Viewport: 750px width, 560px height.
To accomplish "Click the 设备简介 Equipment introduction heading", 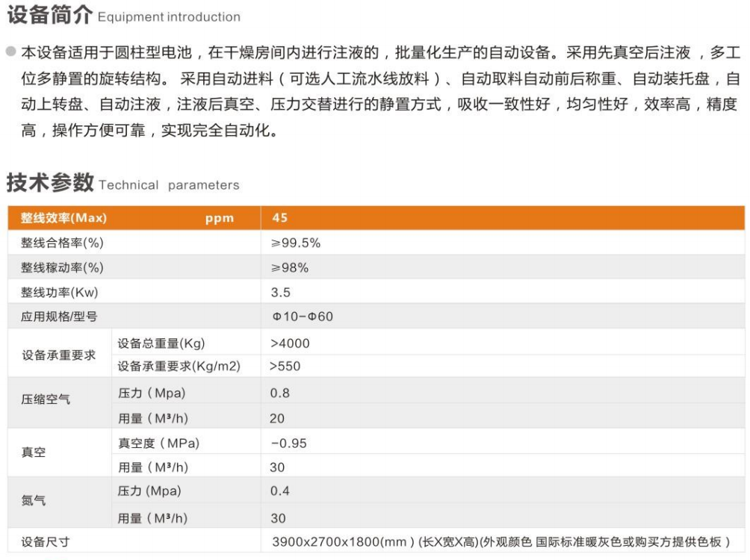I will point(123,15).
